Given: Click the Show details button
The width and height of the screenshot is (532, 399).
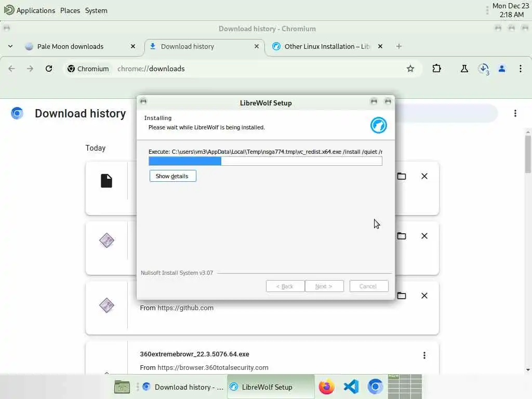Looking at the screenshot, I should [x=172, y=176].
